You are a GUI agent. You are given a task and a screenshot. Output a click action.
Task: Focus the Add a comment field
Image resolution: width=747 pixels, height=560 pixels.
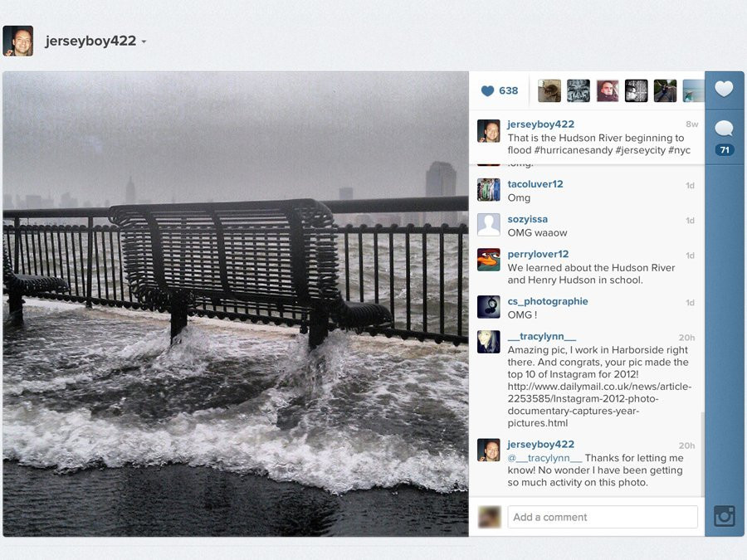(603, 517)
